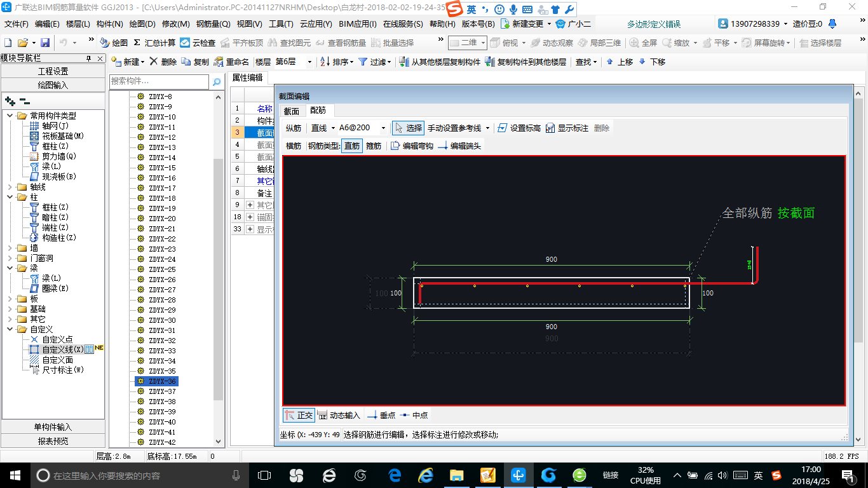
Task: Expand row 9 其它 property group
Action: [x=250, y=205]
